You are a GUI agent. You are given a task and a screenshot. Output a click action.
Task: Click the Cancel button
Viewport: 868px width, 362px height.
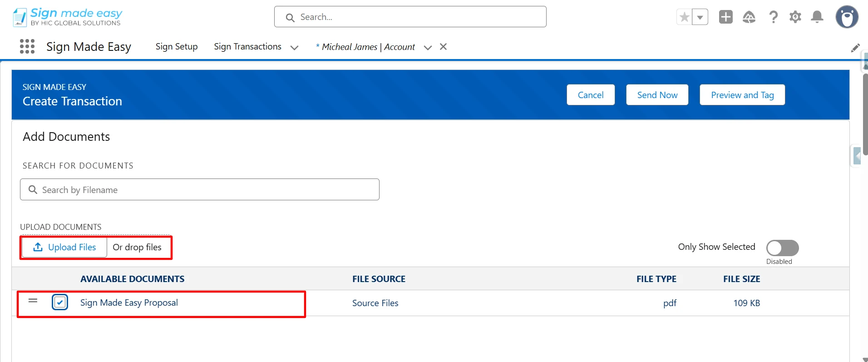591,95
